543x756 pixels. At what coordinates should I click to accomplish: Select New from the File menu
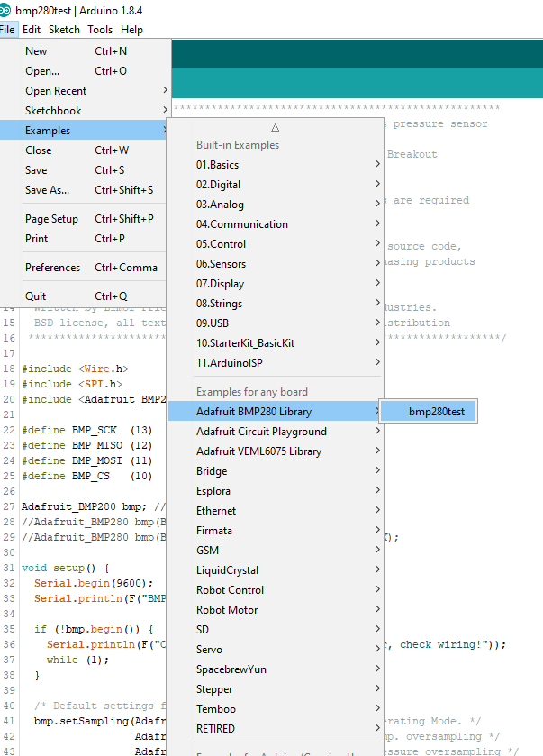pos(85,51)
